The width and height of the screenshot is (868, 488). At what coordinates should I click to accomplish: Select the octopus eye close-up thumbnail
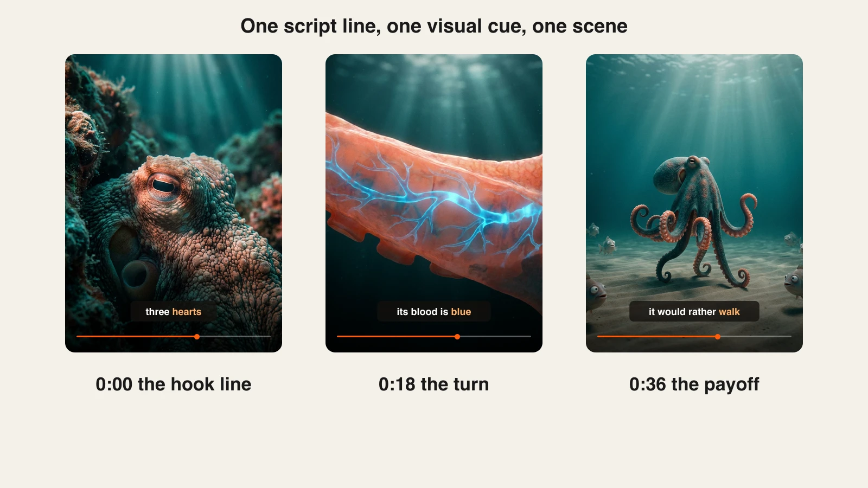tap(174, 203)
